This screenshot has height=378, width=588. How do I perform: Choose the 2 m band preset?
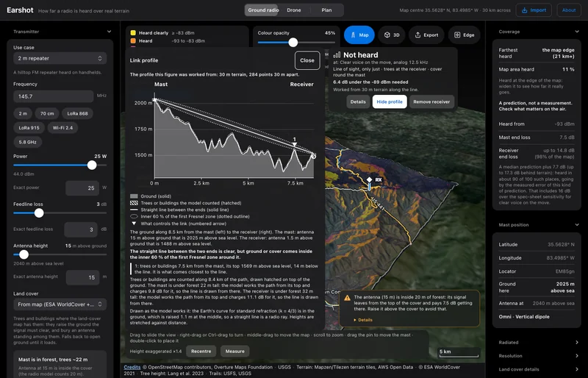23,113
